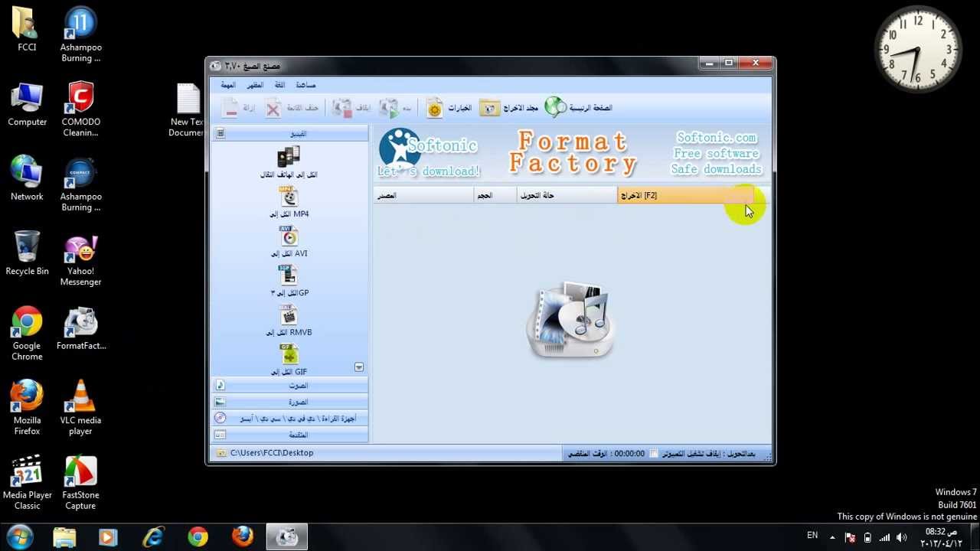Expand the Picture section
The height and width of the screenshot is (551, 980).
290,402
